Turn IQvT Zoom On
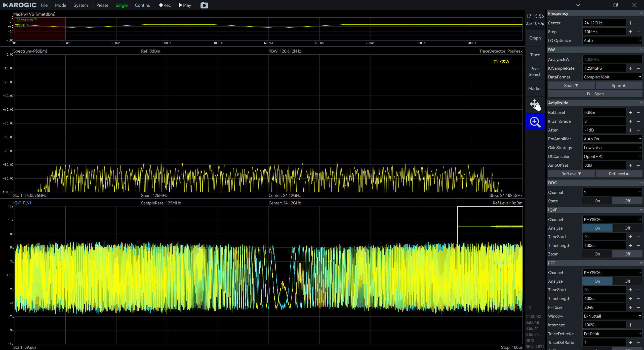This screenshot has width=644, height=350. pyautogui.click(x=597, y=254)
